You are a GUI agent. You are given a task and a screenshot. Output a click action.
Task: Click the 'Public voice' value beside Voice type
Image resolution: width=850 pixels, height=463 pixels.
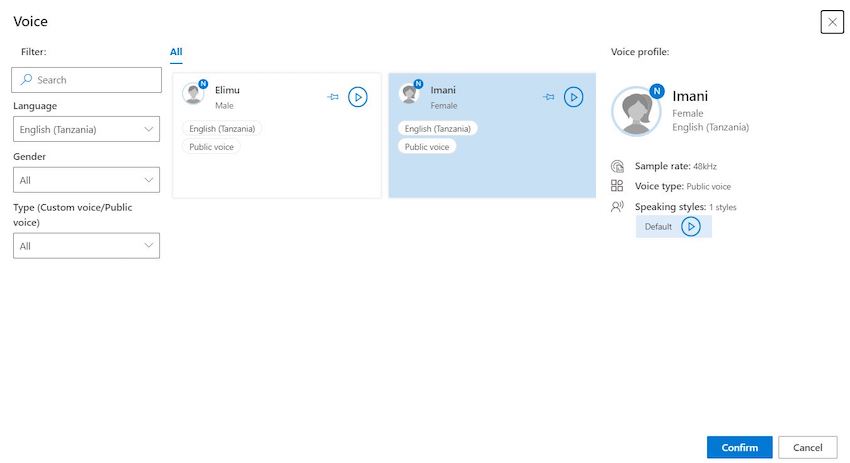click(x=709, y=187)
